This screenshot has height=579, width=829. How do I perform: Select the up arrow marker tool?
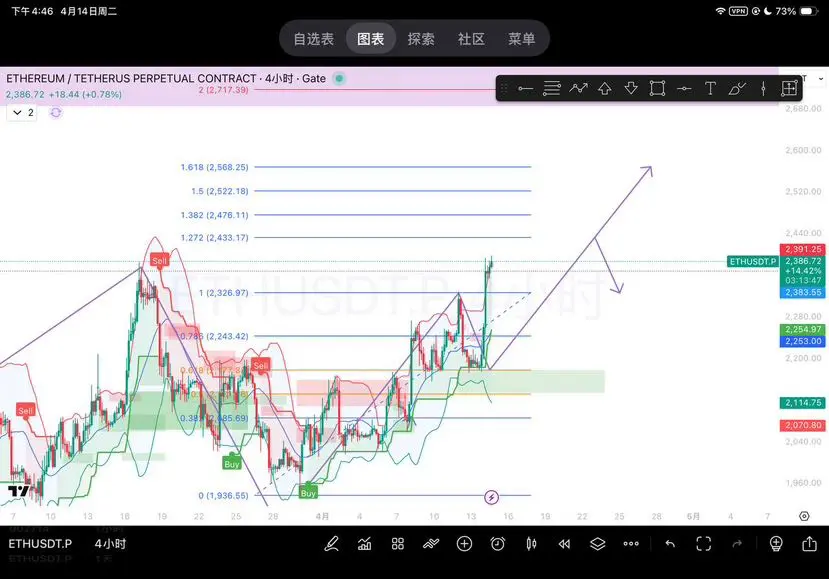point(605,88)
